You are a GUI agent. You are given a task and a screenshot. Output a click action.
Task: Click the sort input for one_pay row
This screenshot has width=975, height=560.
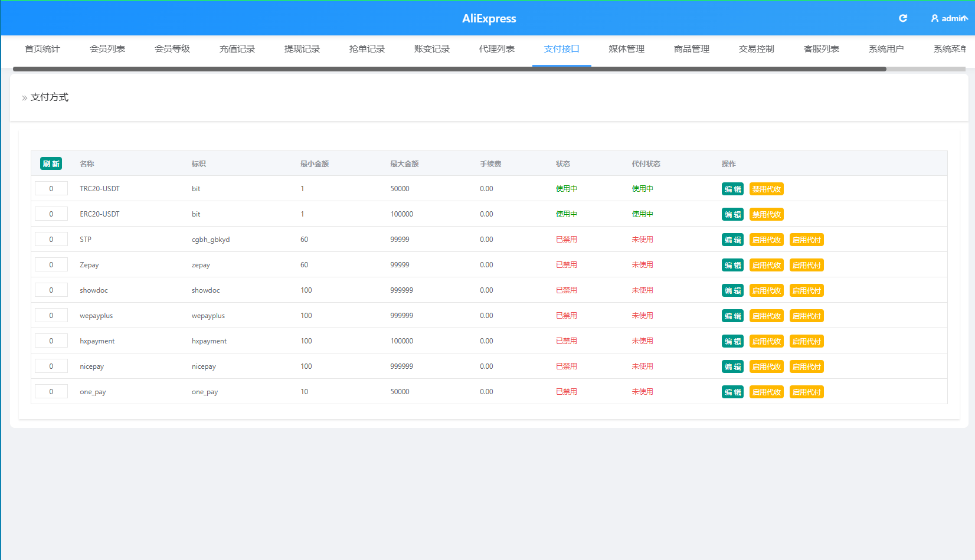click(x=51, y=392)
